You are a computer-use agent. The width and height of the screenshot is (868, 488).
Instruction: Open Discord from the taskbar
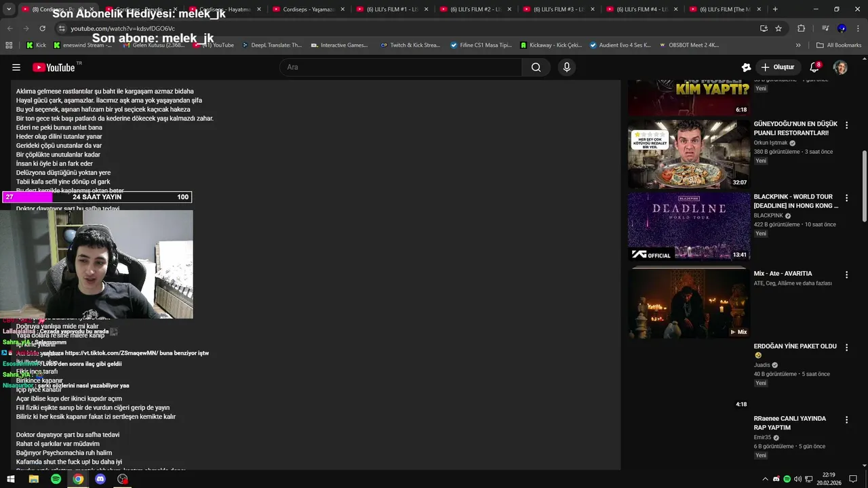pyautogui.click(x=100, y=479)
